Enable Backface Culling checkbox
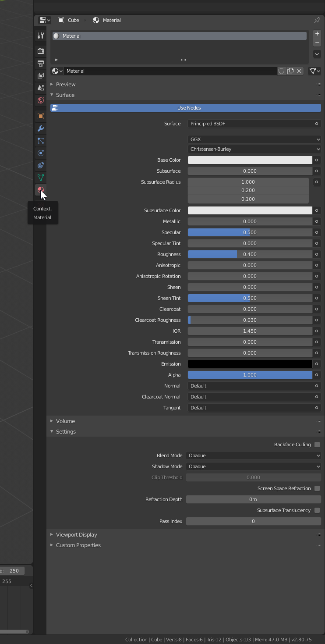 pyautogui.click(x=317, y=445)
